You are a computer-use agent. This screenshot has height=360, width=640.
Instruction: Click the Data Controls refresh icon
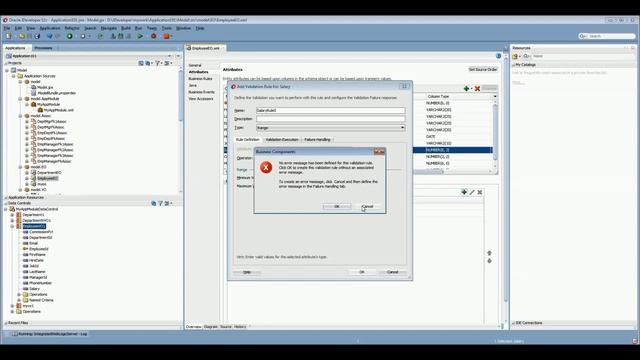[x=153, y=203]
